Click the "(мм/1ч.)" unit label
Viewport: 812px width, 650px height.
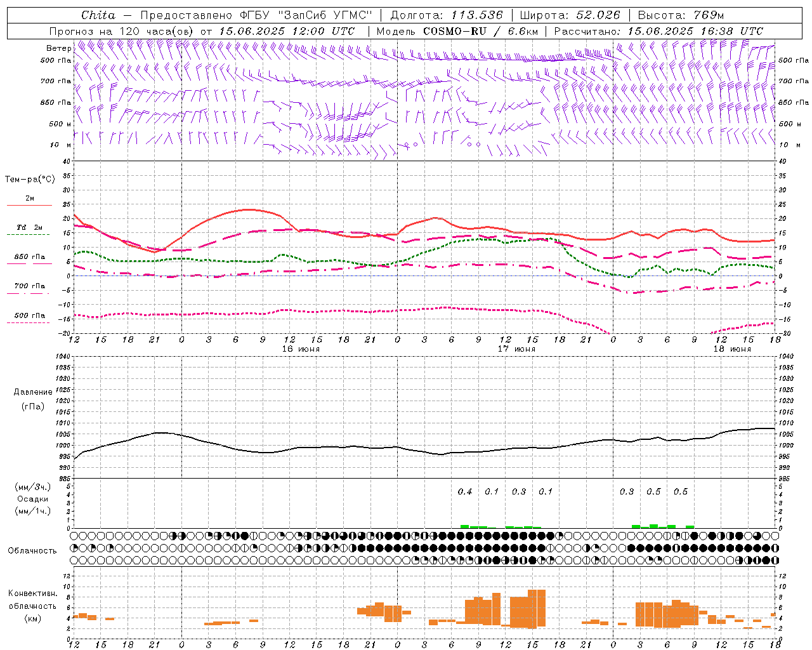coord(33,511)
